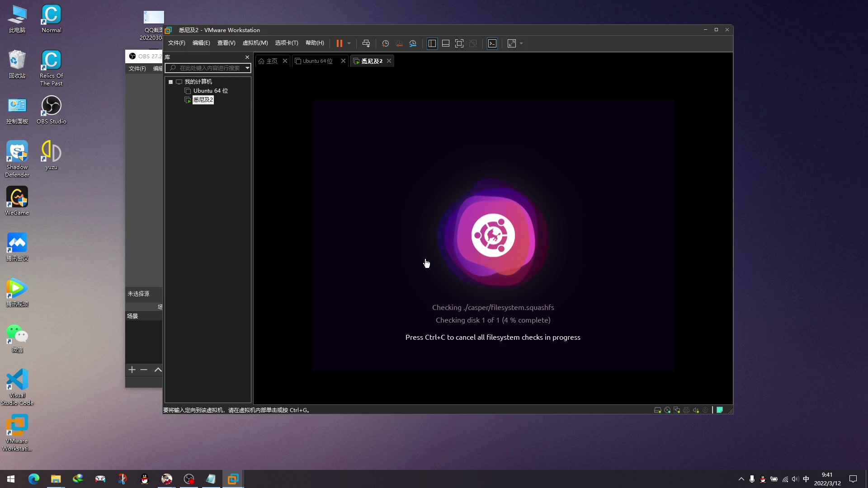
Task: Open the 选项卡(T) menu
Action: pyautogui.click(x=287, y=43)
